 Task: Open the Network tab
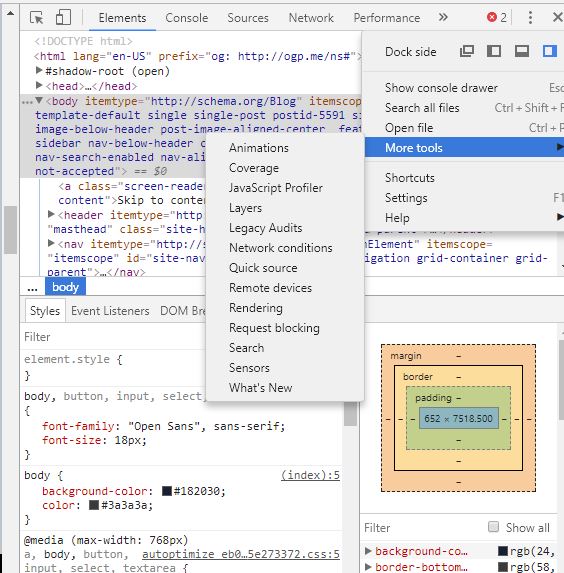(311, 18)
